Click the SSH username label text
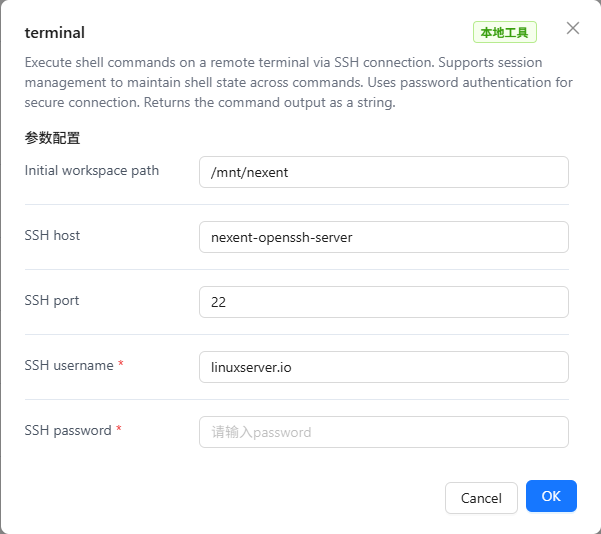Viewport: 601px width, 534px height. coord(69,365)
